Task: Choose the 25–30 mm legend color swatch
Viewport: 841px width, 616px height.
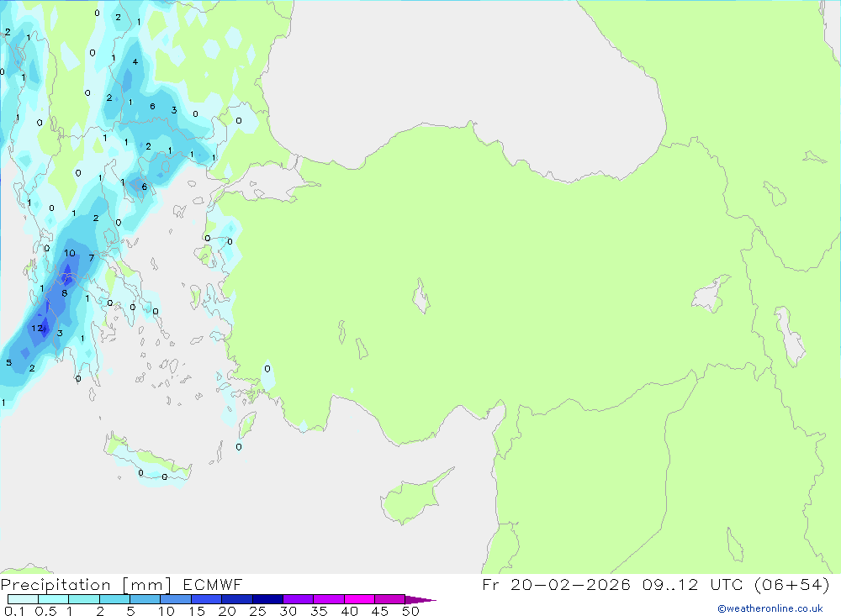Action: (267, 599)
